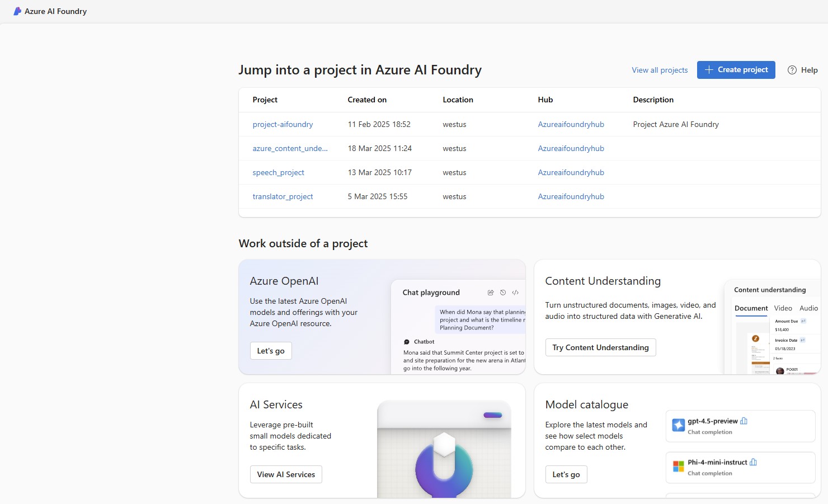This screenshot has width=828, height=504.
Task: Click Let's go under Azure OpenAI
Action: coord(271,351)
